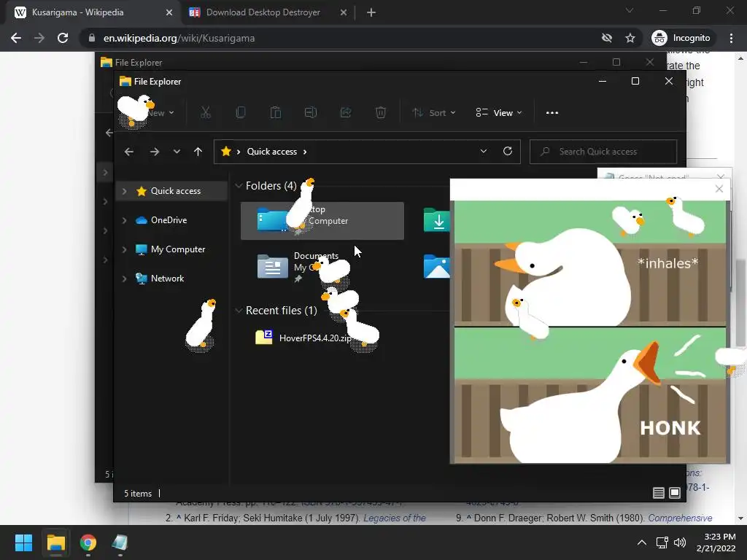Image resolution: width=747 pixels, height=560 pixels.
Task: Select the Downloads folder icon
Action: click(x=436, y=220)
